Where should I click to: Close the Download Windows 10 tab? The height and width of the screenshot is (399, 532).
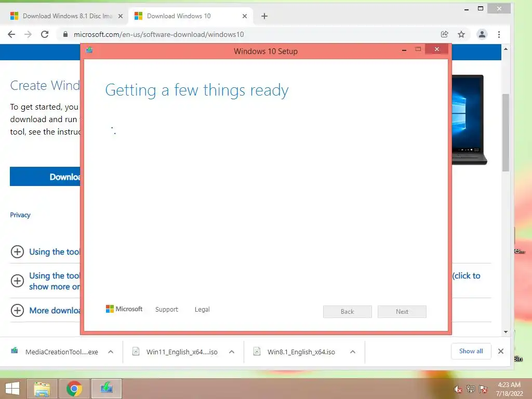click(x=245, y=16)
